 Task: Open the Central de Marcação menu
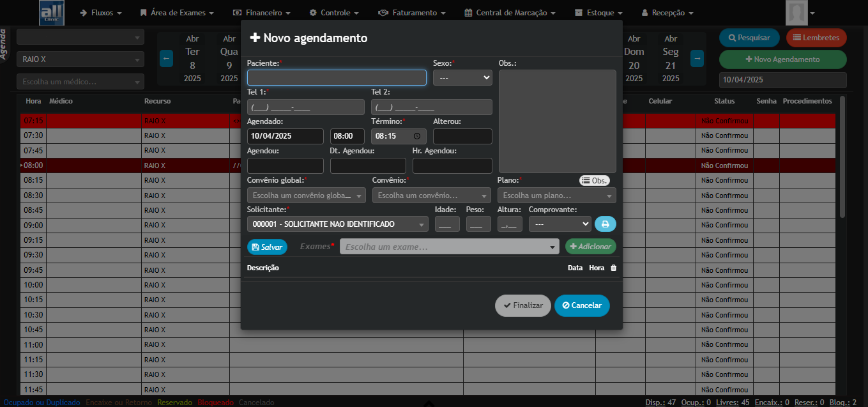(510, 13)
